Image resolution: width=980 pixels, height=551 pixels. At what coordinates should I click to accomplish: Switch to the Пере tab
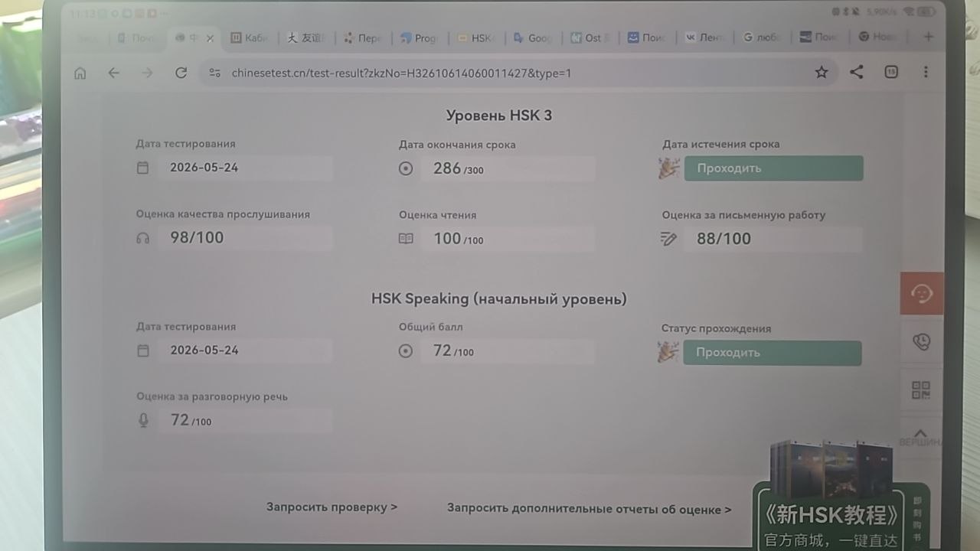pos(362,38)
